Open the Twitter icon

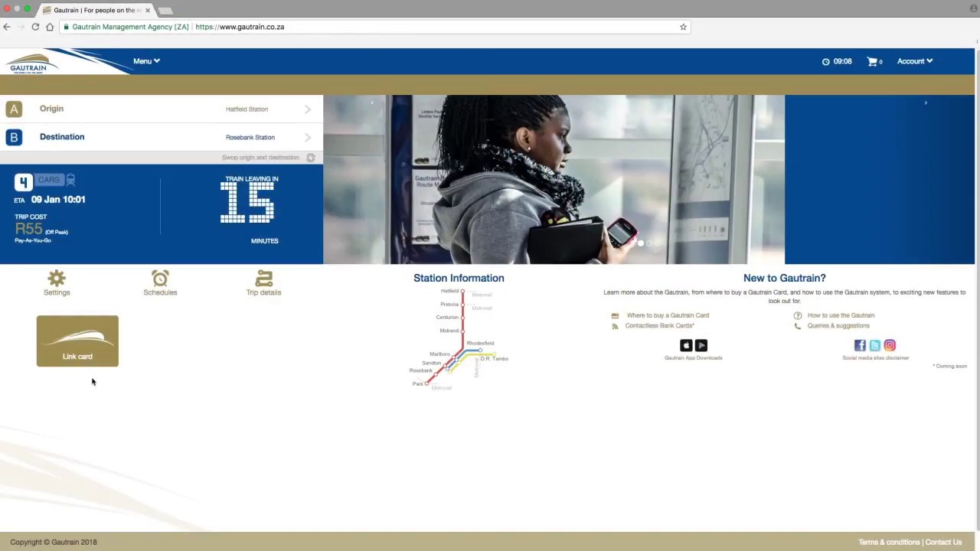pos(875,346)
